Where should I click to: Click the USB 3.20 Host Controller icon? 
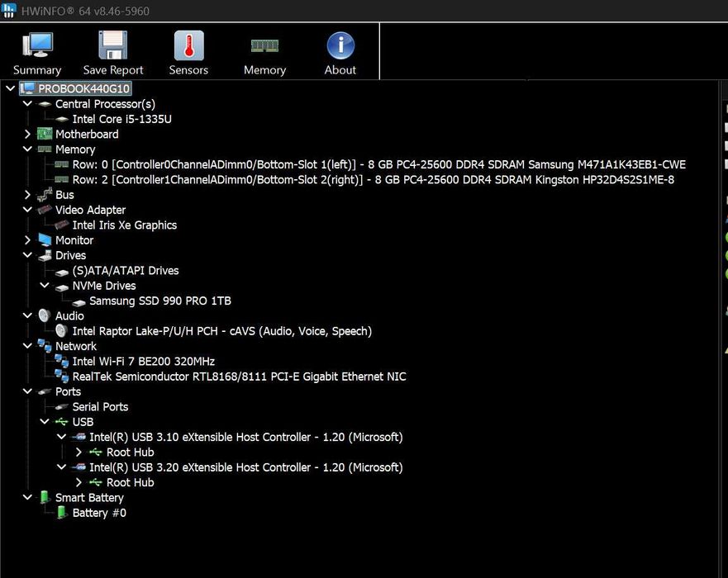pos(79,467)
